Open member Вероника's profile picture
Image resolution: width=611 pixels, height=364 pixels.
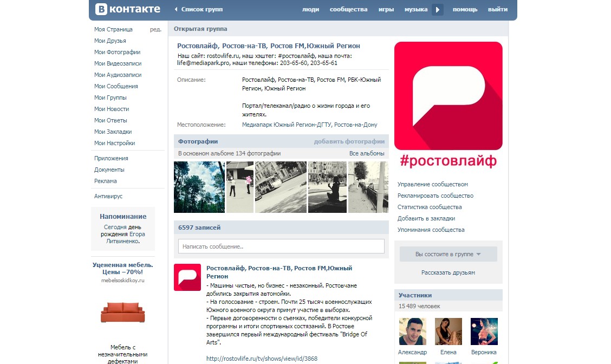(484, 331)
